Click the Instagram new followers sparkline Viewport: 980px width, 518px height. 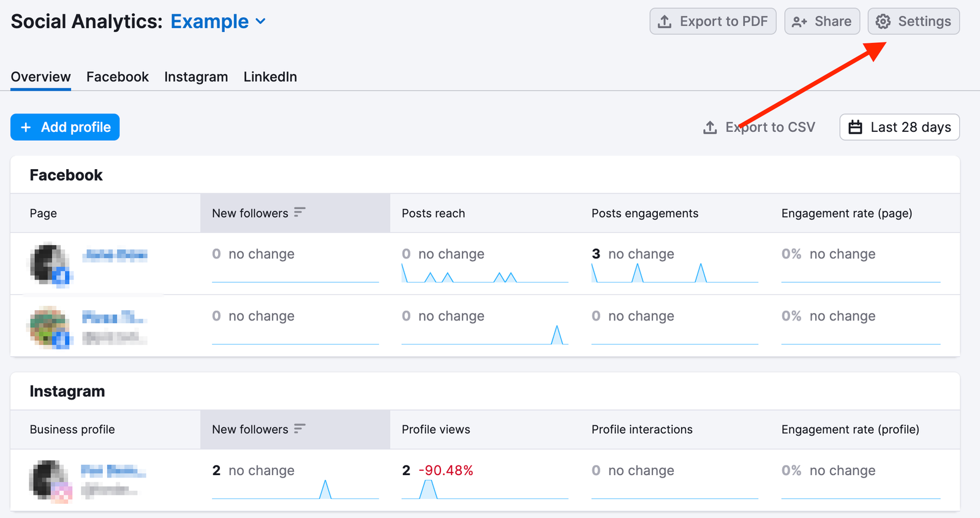tap(295, 490)
